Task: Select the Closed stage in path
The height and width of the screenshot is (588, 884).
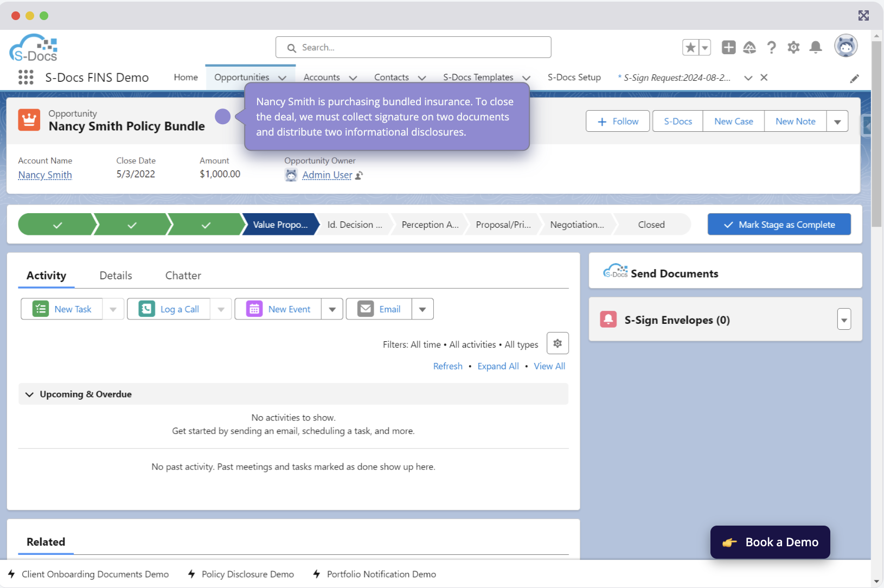Action: pyautogui.click(x=651, y=225)
